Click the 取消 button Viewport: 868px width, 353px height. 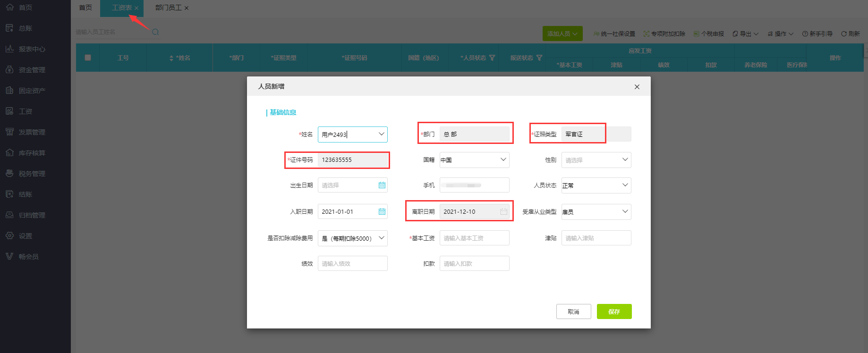573,311
